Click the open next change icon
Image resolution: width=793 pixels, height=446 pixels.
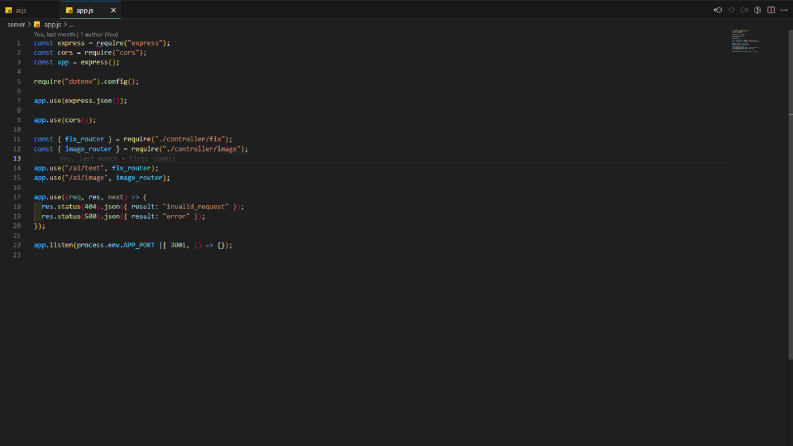pyautogui.click(x=744, y=10)
